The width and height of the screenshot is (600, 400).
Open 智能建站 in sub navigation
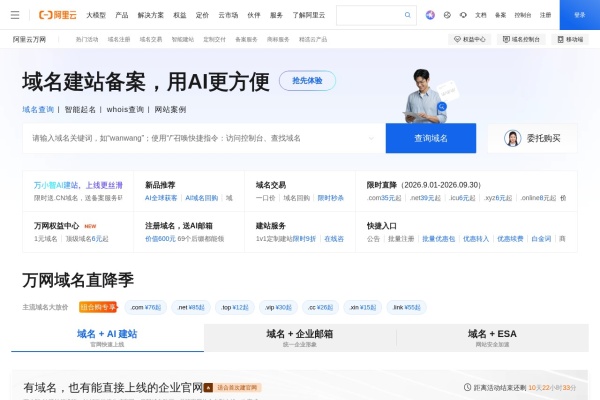(x=183, y=39)
